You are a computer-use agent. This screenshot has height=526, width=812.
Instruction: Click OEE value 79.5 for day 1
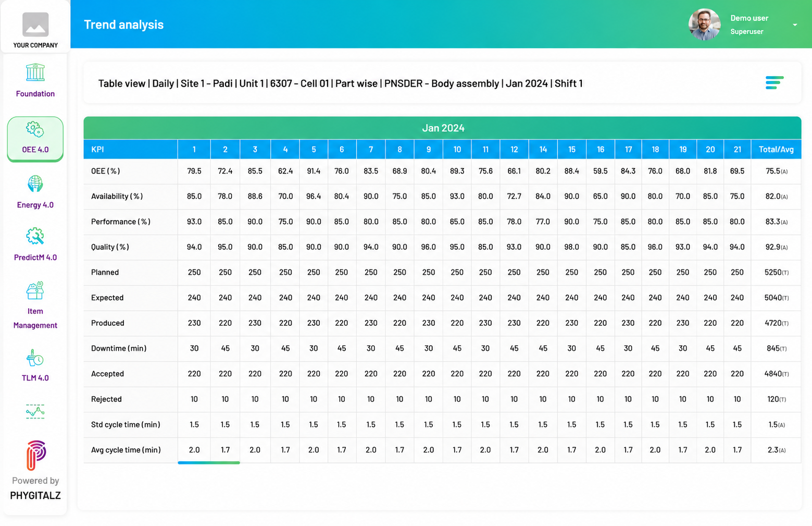[x=194, y=171]
